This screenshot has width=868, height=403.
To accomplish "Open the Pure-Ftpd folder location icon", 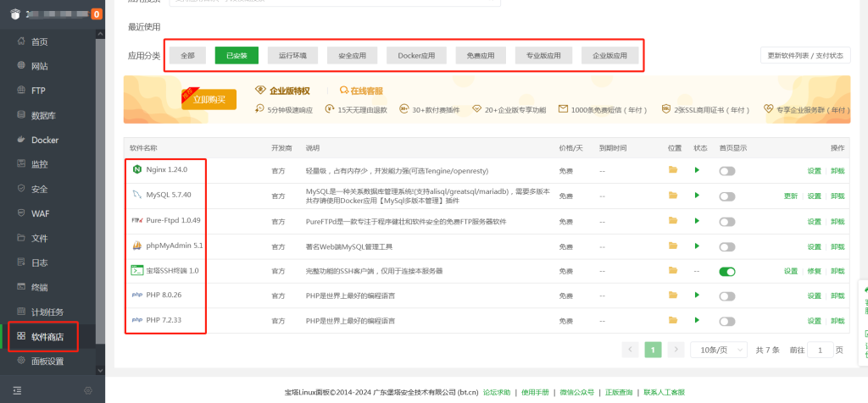I will 672,220.
